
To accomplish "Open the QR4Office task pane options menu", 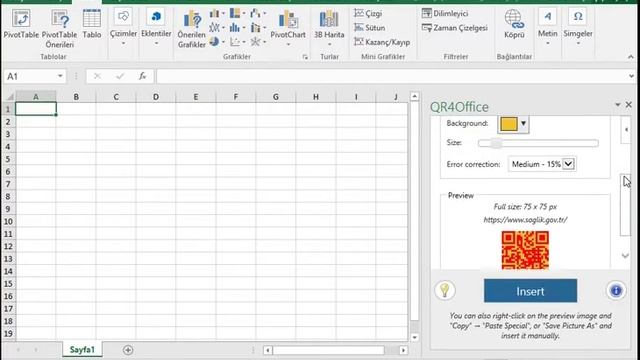I will pyautogui.click(x=618, y=105).
